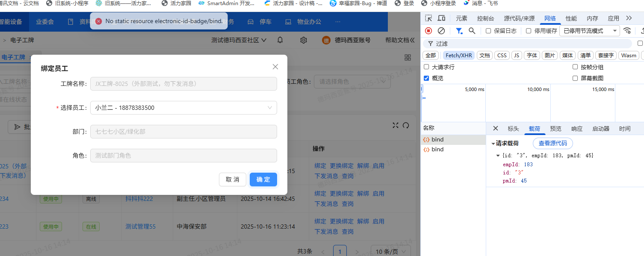Open the 物业办公 menu
Image resolution: width=644 pixels, height=256 pixels.
[303, 21]
